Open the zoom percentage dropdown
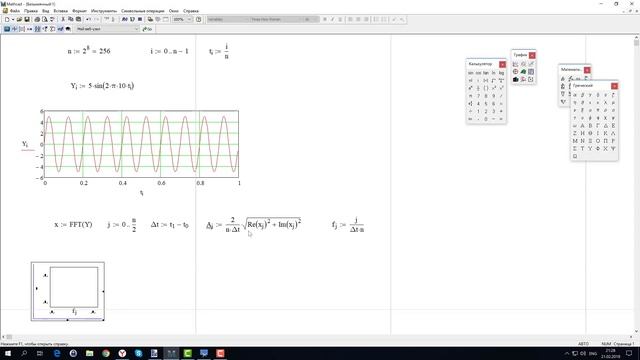 click(189, 19)
